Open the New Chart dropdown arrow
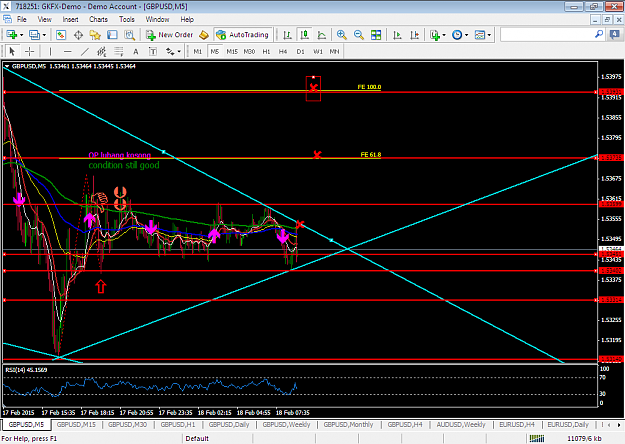Viewport: 625px width, 444px height. pos(22,35)
